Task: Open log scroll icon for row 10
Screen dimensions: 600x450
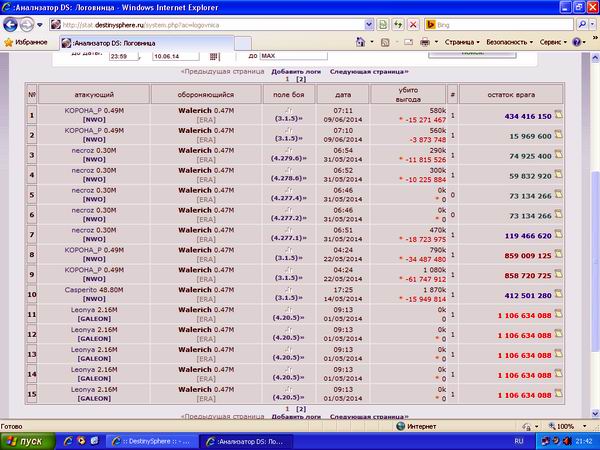Action: tap(558, 293)
